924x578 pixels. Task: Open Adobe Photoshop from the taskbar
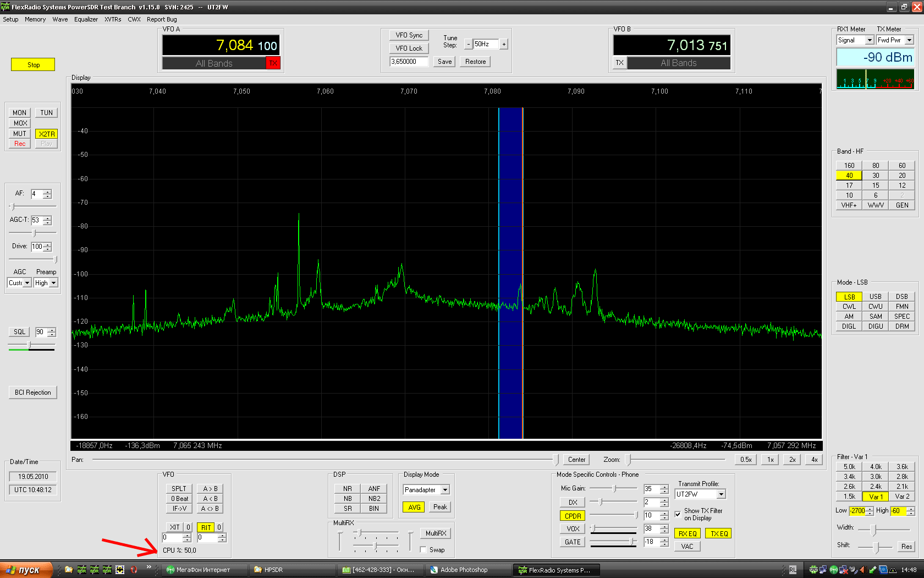pyautogui.click(x=463, y=570)
